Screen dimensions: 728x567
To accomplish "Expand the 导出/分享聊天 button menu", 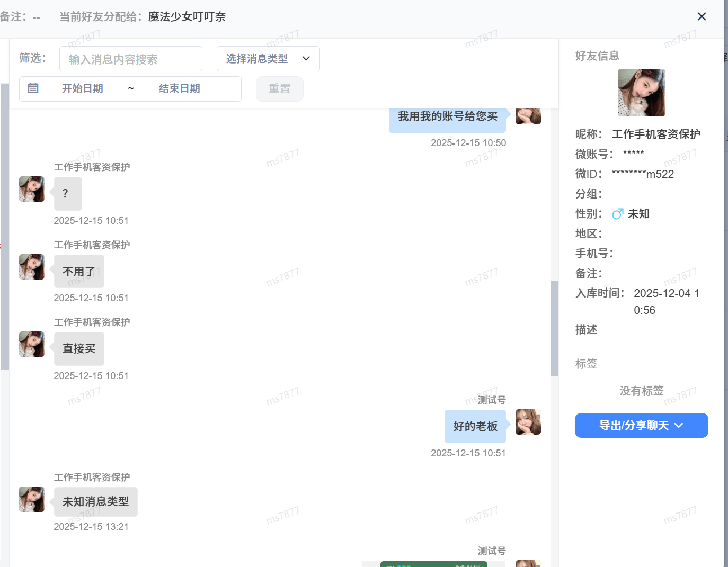I will [x=641, y=426].
